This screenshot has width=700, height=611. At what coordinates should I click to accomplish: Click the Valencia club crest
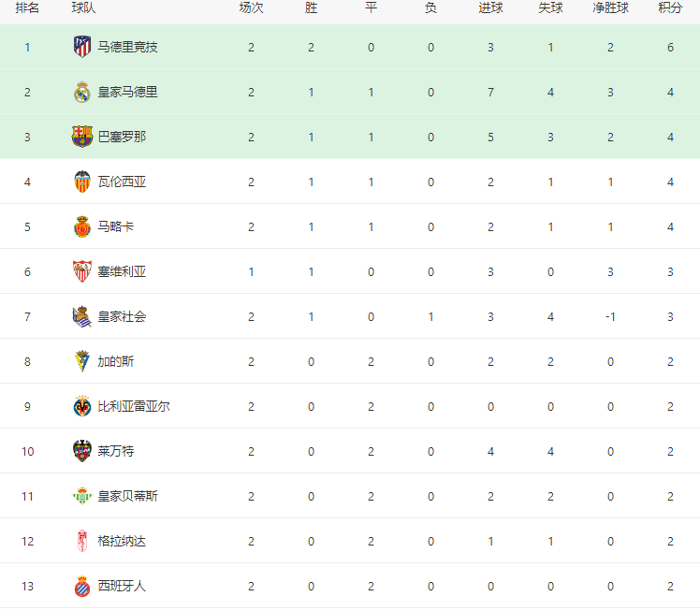(82, 182)
